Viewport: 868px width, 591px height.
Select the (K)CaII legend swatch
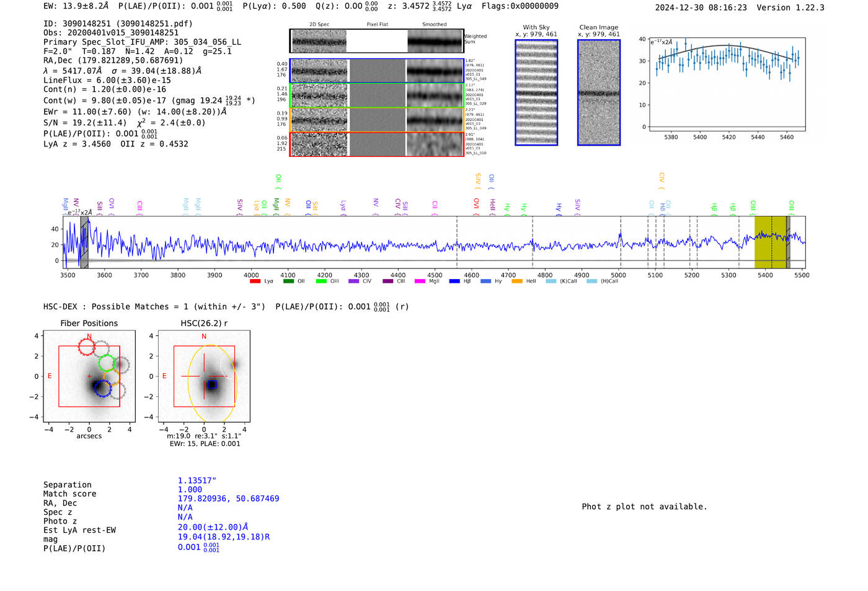click(x=551, y=282)
